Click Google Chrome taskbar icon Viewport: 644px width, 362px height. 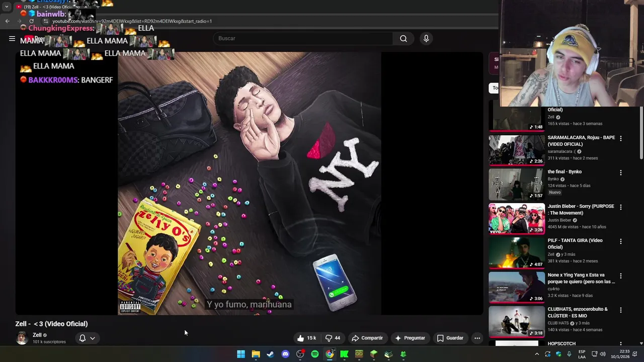pos(330,354)
